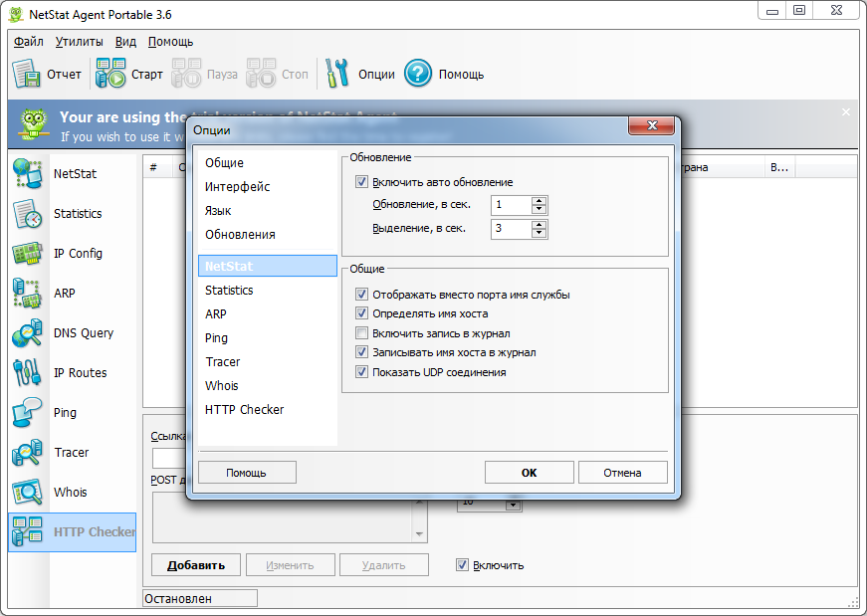Toggle Показать UDP соединения checkbox
Image resolution: width=867 pixels, height=616 pixels.
click(x=361, y=371)
